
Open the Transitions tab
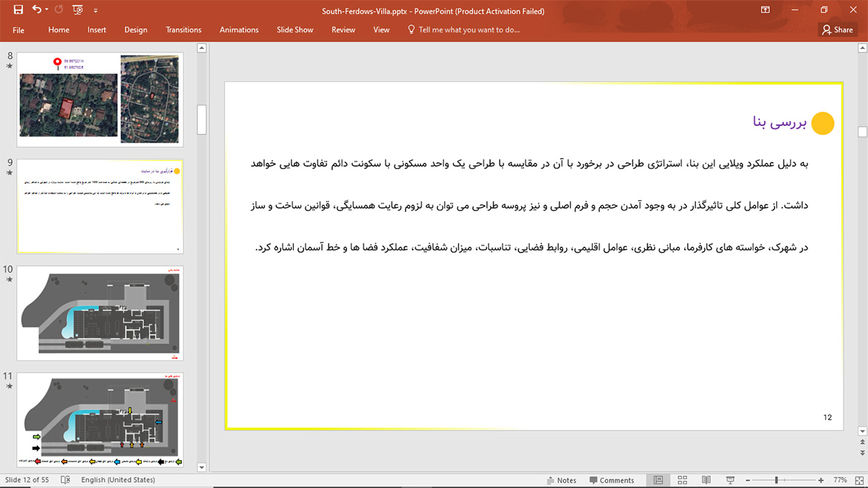183,30
